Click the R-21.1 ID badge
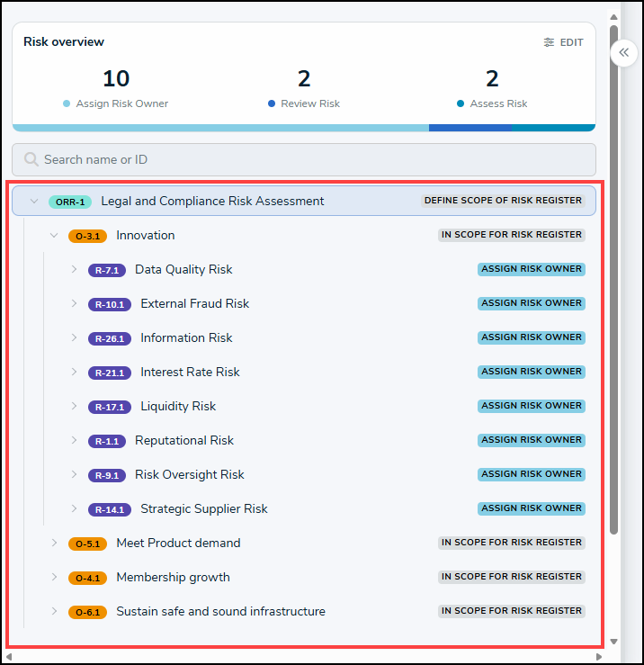Image resolution: width=644 pixels, height=665 pixels. (x=110, y=373)
